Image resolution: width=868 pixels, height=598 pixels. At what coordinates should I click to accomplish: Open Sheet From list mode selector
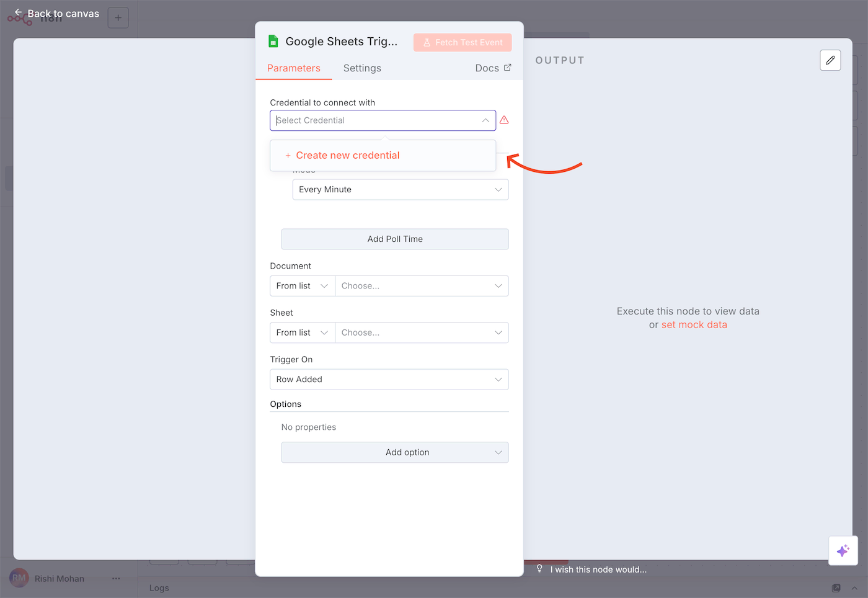click(x=303, y=332)
